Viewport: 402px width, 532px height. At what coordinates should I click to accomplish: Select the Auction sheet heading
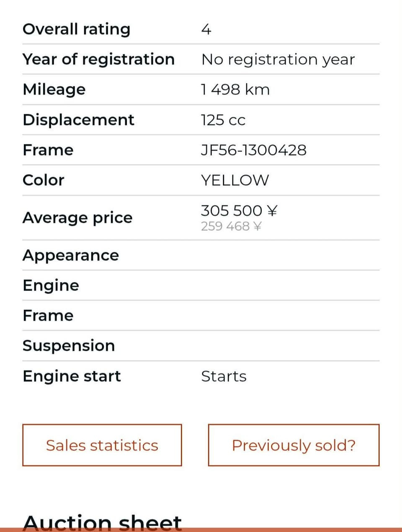[x=102, y=522]
